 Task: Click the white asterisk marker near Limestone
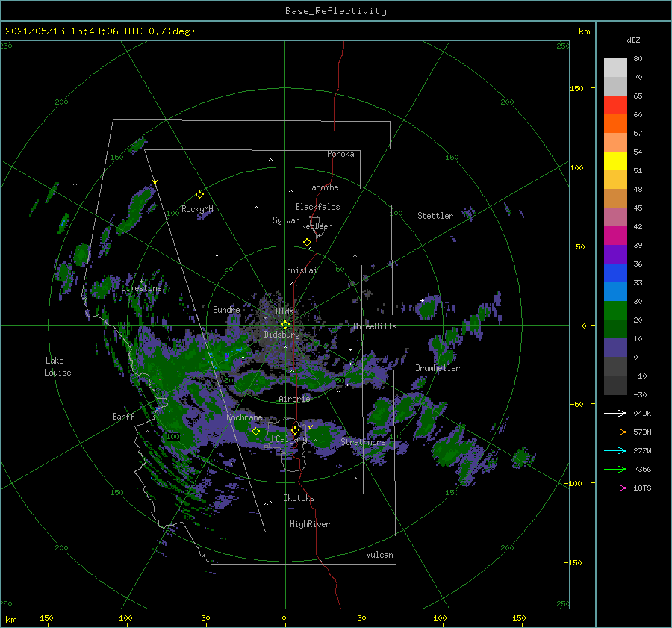pos(141,282)
